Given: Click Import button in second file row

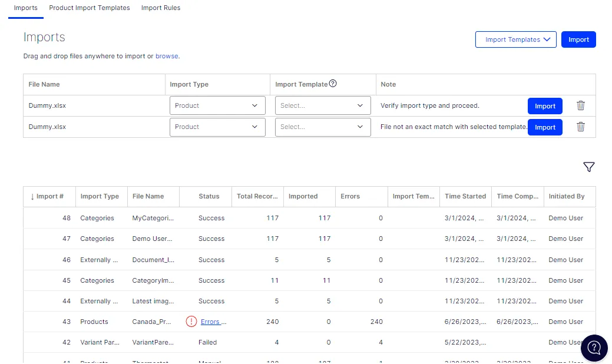Looking at the screenshot, I should (545, 127).
